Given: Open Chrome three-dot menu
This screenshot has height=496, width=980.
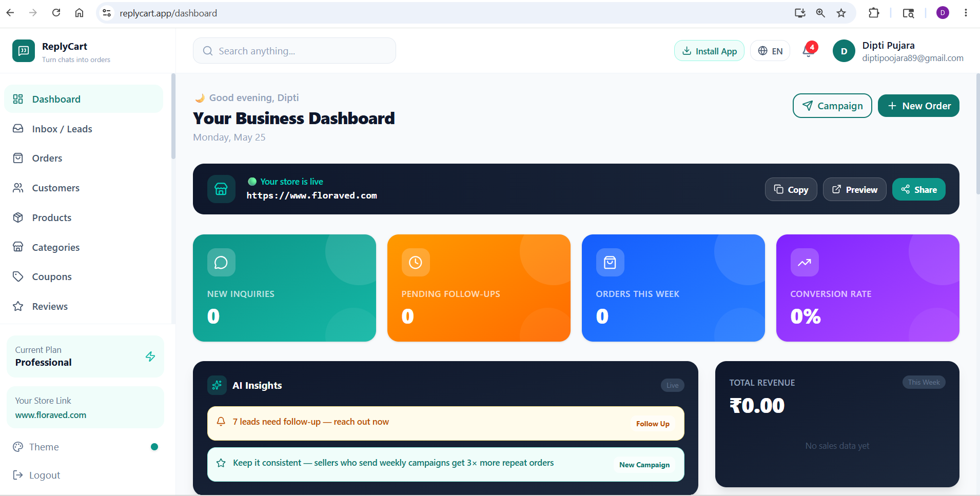Looking at the screenshot, I should 966,13.
